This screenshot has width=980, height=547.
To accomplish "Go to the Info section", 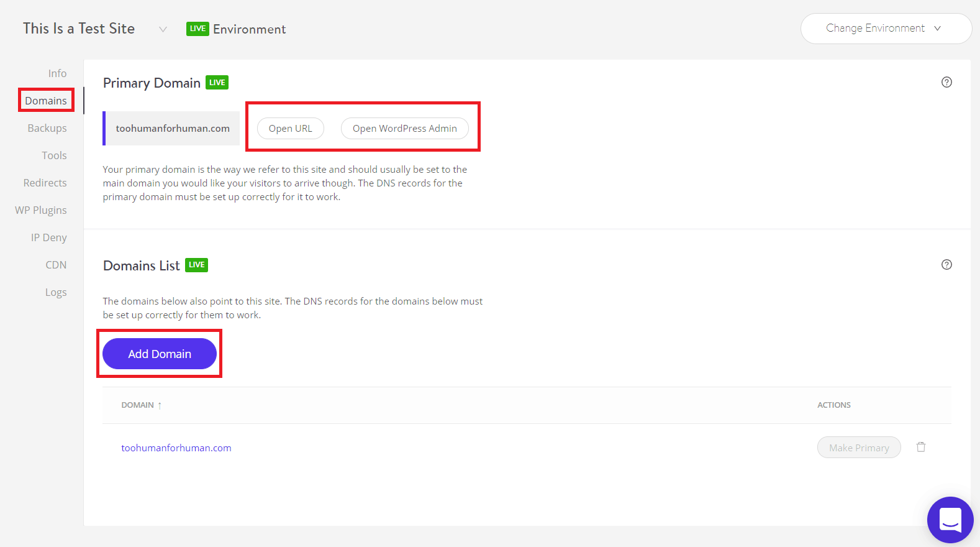I will (57, 73).
